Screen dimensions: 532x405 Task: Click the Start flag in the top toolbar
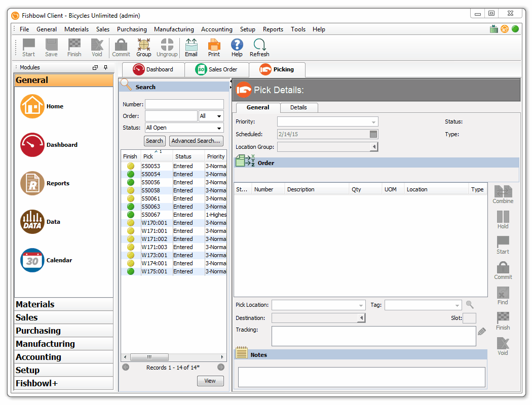coord(28,48)
